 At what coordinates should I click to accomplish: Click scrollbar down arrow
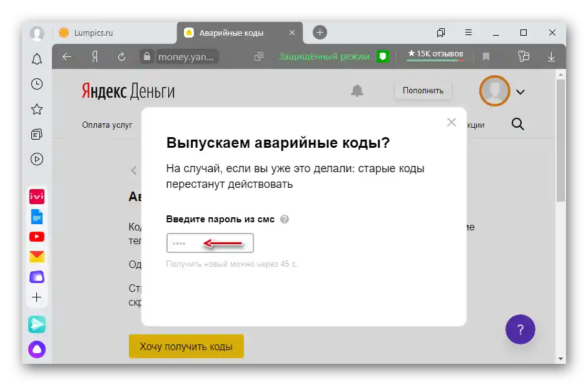tap(560, 359)
